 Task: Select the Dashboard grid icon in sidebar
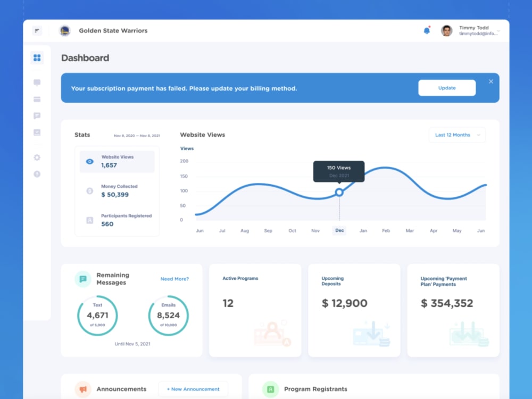pyautogui.click(x=37, y=57)
